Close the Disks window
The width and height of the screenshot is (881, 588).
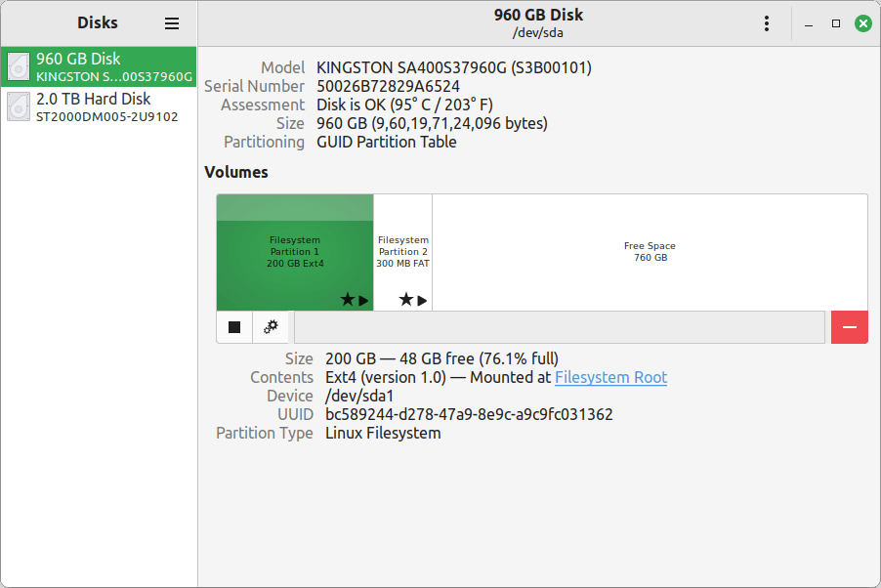pos(862,23)
